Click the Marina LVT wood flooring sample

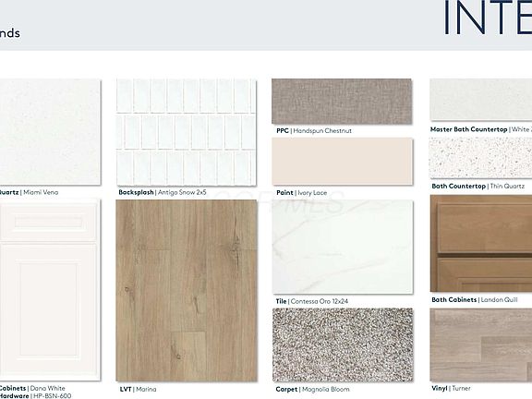[x=187, y=290]
